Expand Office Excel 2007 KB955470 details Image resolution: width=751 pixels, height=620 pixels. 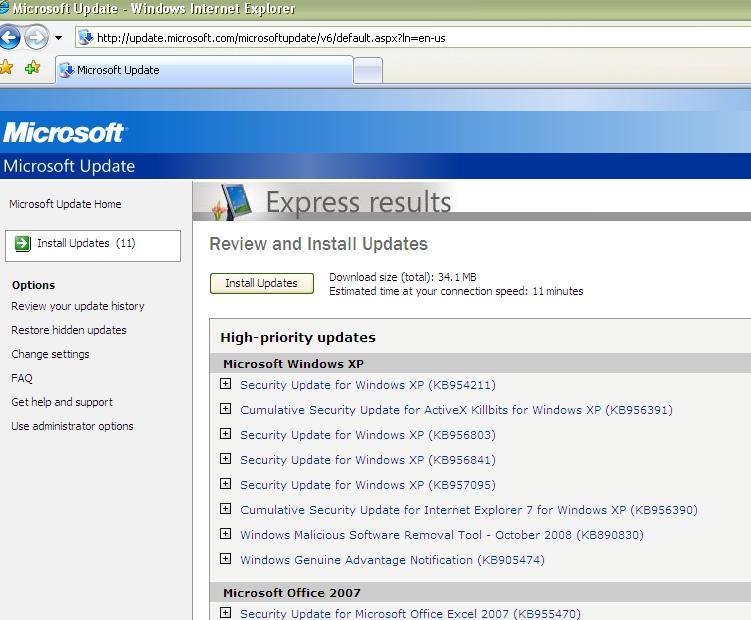(225, 612)
